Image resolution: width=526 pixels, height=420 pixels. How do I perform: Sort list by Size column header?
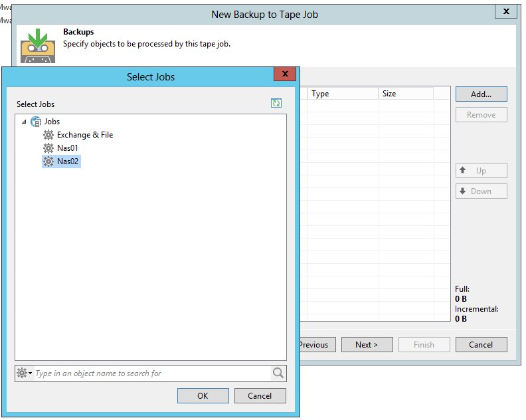click(x=405, y=94)
